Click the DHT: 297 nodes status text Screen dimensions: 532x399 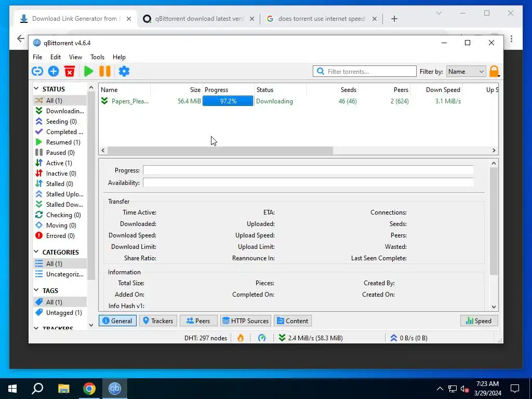pyautogui.click(x=206, y=338)
